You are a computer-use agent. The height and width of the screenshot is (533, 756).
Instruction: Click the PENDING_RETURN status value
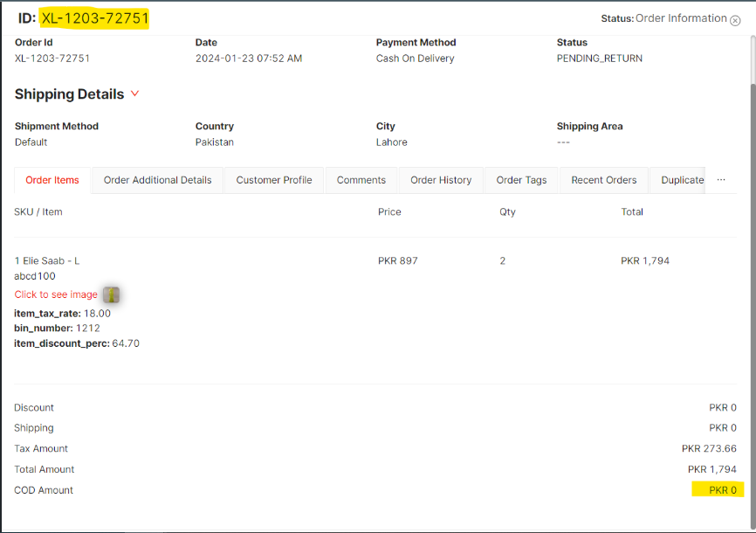coord(599,59)
